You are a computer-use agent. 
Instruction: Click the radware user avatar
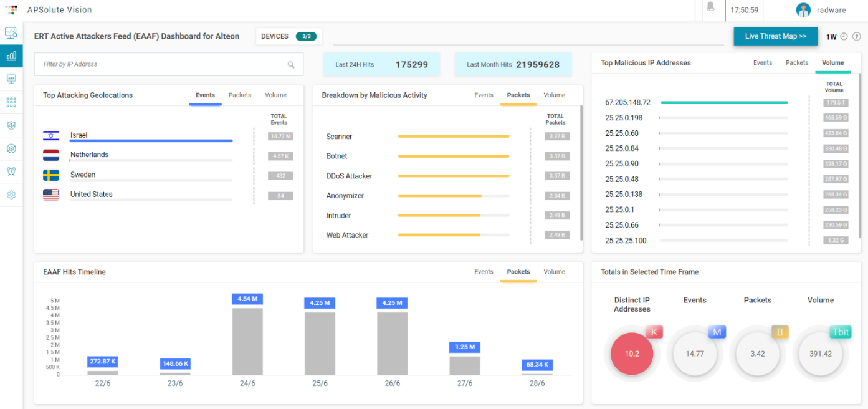[x=803, y=10]
